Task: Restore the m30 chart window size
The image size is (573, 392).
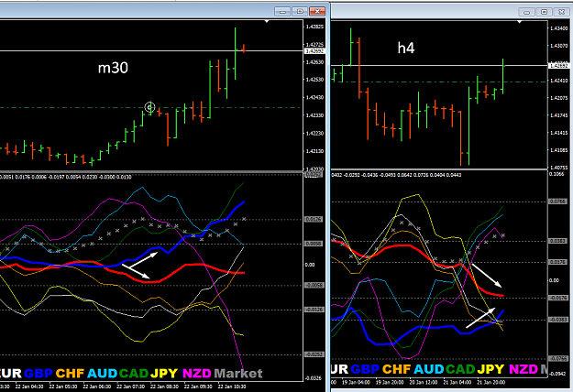Action: pos(300,12)
